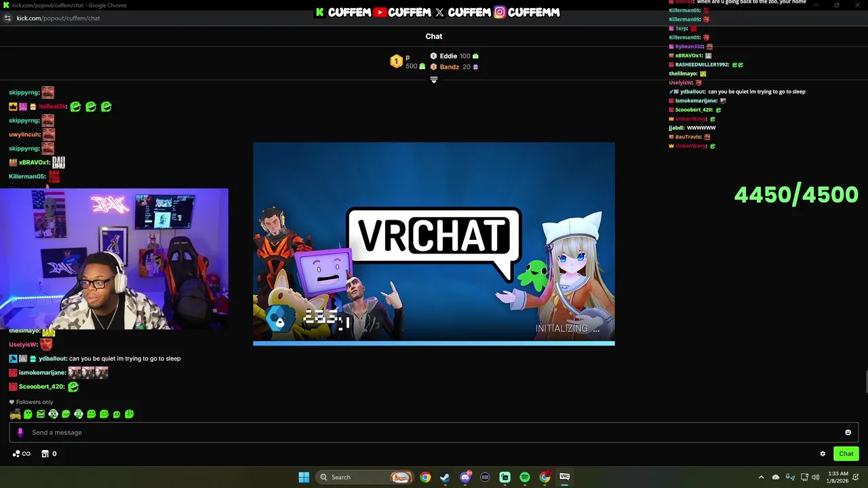Screen dimensions: 868x488
Task: Click the microphone icon in the message box
Action: pos(20,432)
